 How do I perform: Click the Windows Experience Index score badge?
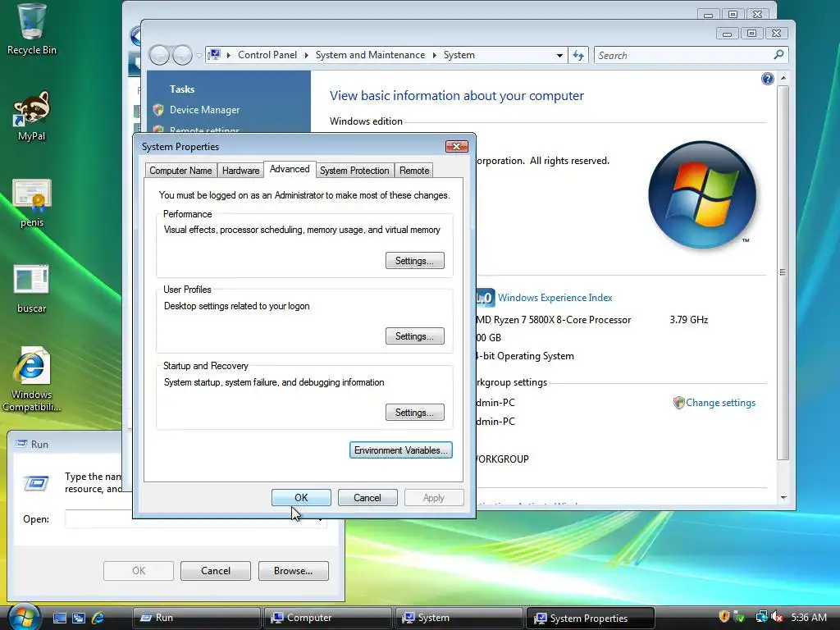pos(486,297)
